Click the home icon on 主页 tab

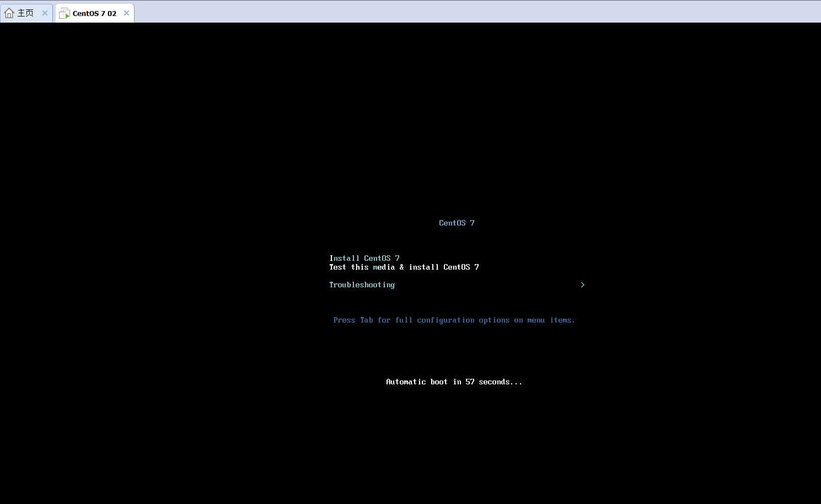(x=9, y=13)
